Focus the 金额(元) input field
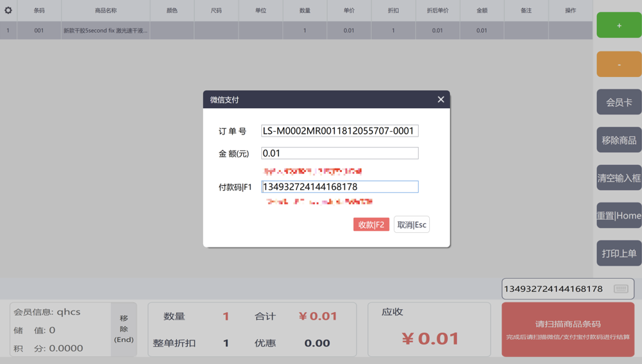This screenshot has height=364, width=642. tap(340, 153)
